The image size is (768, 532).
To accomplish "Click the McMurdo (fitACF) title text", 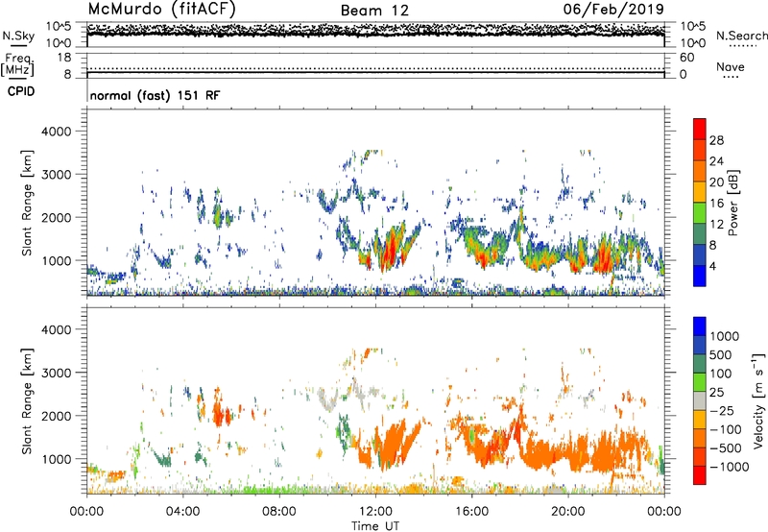I will pos(161,9).
